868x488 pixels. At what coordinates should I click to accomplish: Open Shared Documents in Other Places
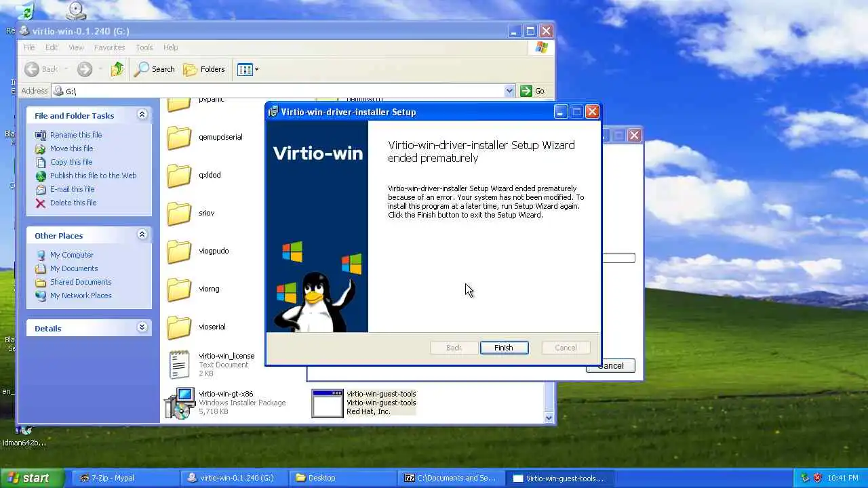81,282
